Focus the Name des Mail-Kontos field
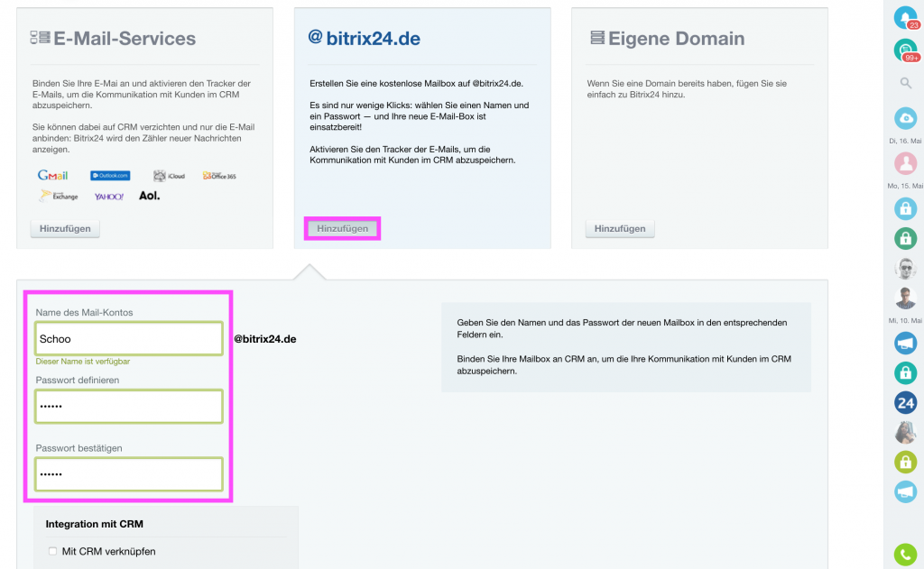 [x=129, y=339]
